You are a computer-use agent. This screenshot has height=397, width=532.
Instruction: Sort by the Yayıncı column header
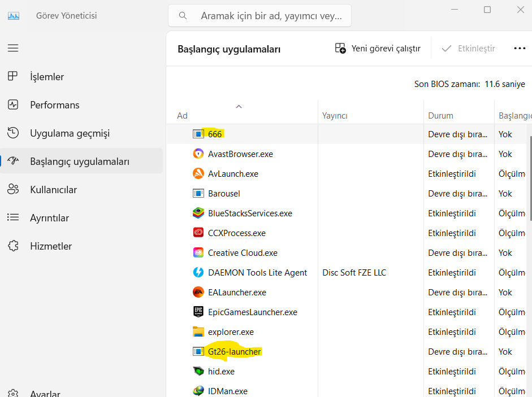tap(371, 112)
